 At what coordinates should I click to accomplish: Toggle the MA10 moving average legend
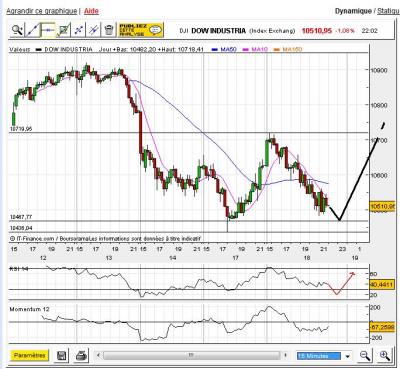click(256, 49)
